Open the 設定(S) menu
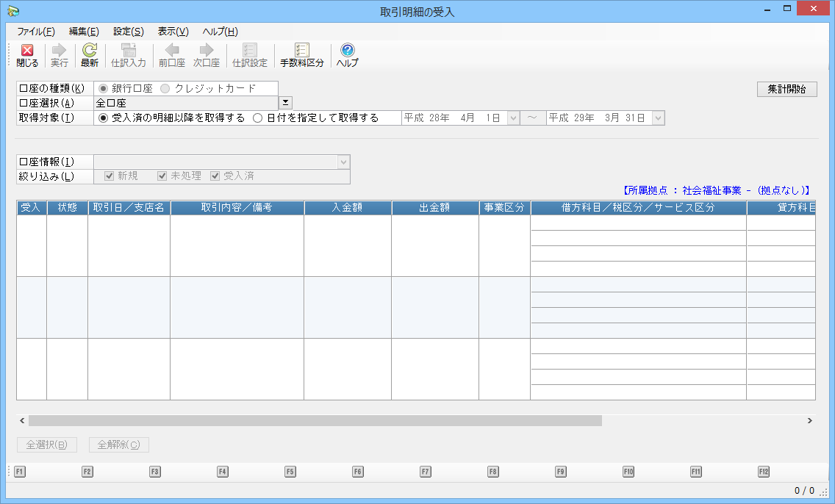 [128, 32]
